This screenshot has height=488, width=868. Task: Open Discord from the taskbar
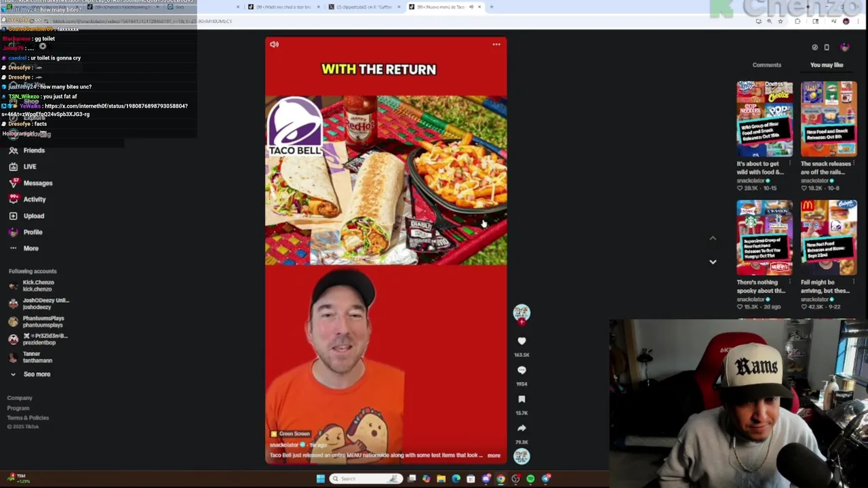click(x=486, y=479)
